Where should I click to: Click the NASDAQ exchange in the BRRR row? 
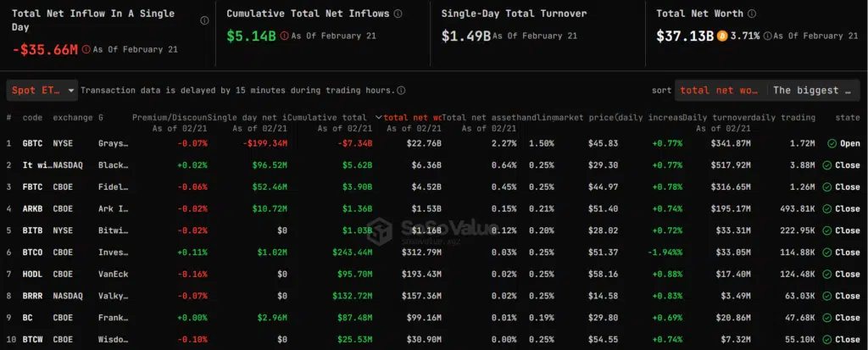point(68,296)
